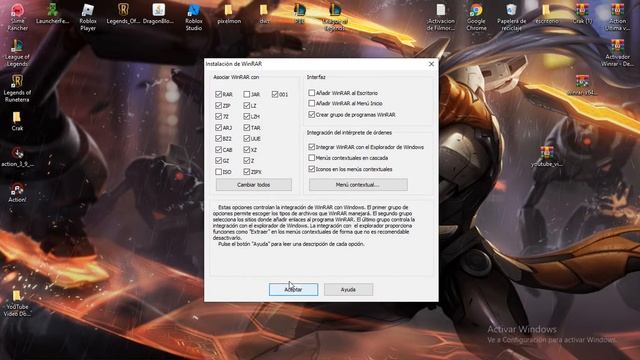The image size is (640, 360).
Task: Open the Legends_Of... desktop icon
Action: pos(123,14)
